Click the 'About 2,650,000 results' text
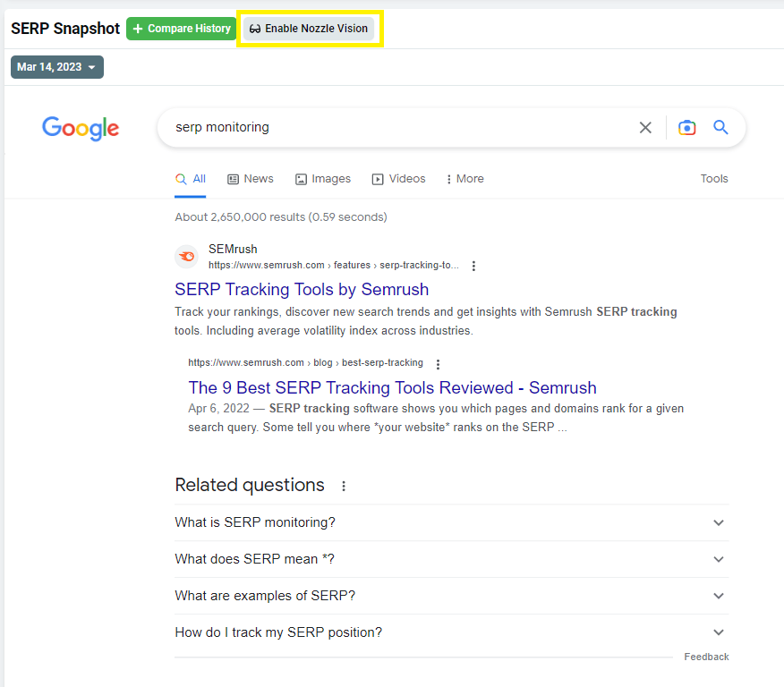This screenshot has height=687, width=784. tap(281, 217)
